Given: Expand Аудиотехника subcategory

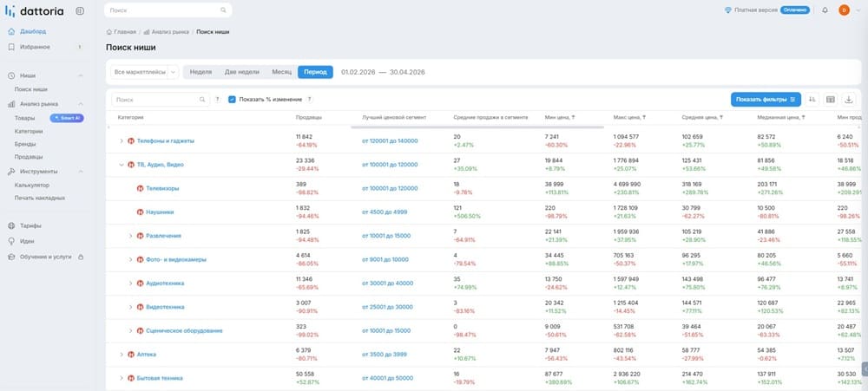Looking at the screenshot, I should click(131, 283).
